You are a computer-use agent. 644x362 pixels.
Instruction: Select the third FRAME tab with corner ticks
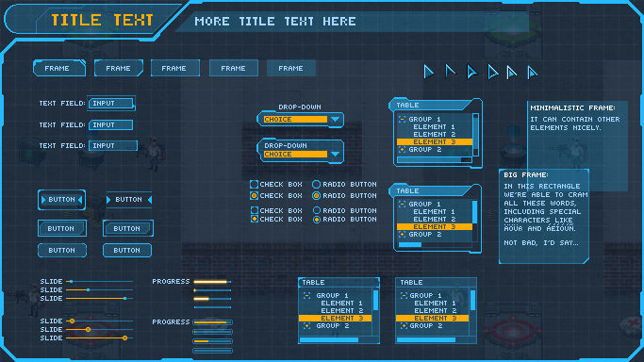[x=175, y=68]
